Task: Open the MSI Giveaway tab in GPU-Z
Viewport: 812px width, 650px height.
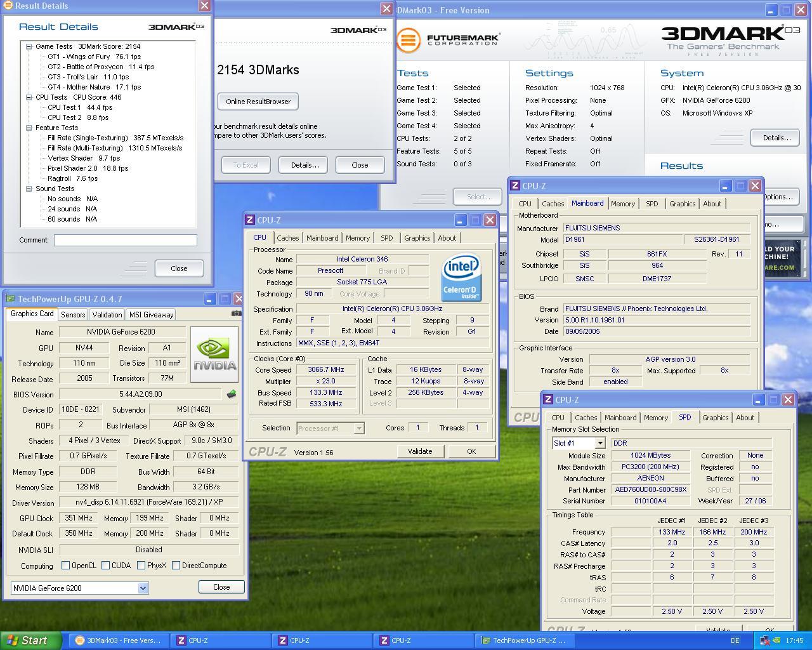Action: 151,315
